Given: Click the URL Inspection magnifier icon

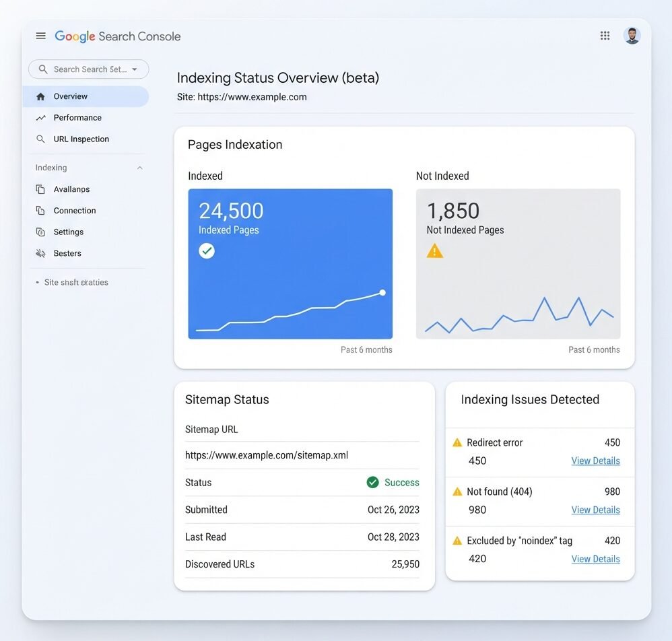Looking at the screenshot, I should click(x=40, y=139).
